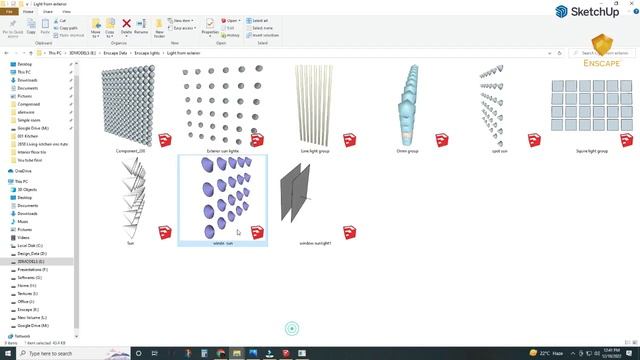Open the ribbon Open dropdown
Screen dimensions: 640x360
(231, 20)
